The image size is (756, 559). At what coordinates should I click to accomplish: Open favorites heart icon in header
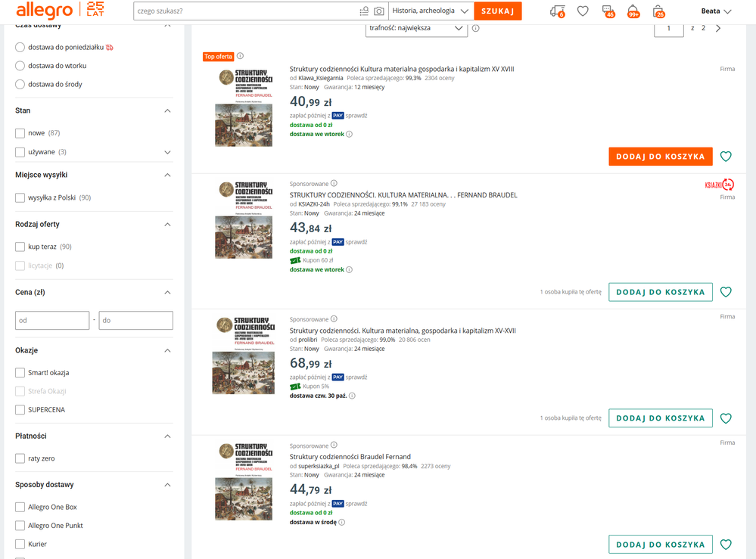[x=583, y=11]
